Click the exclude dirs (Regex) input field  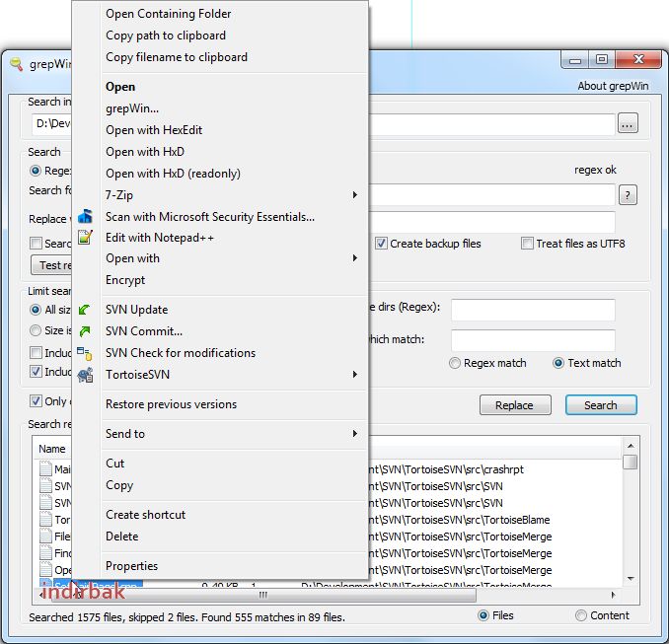pos(533,310)
